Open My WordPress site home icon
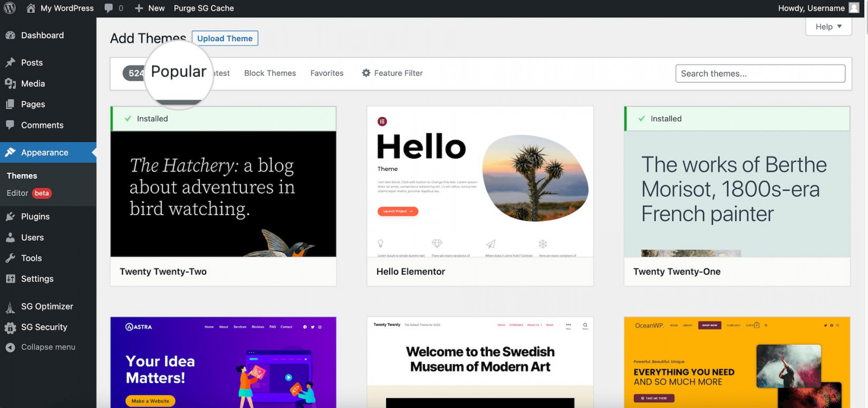 pyautogui.click(x=31, y=8)
